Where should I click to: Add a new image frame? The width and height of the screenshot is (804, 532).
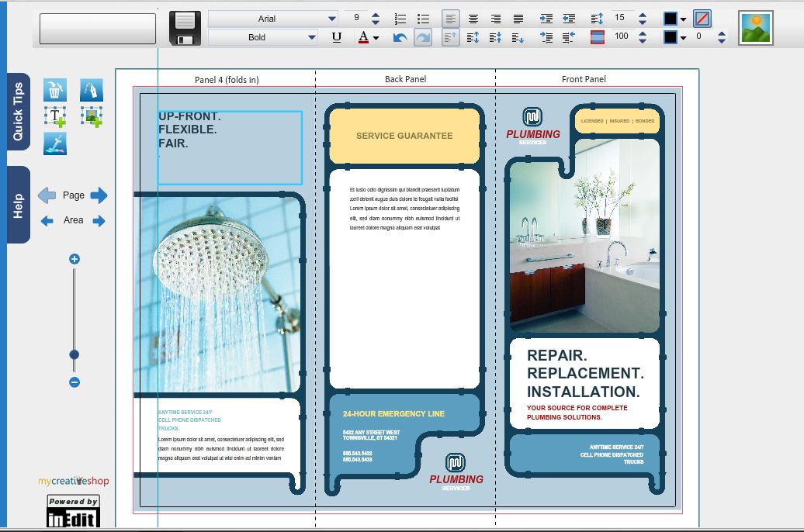click(92, 116)
